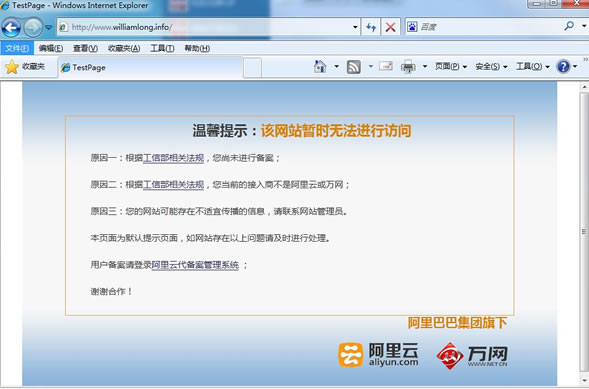Open the 收藏夹(A) menu
This screenshot has width=589, height=389.
point(124,48)
